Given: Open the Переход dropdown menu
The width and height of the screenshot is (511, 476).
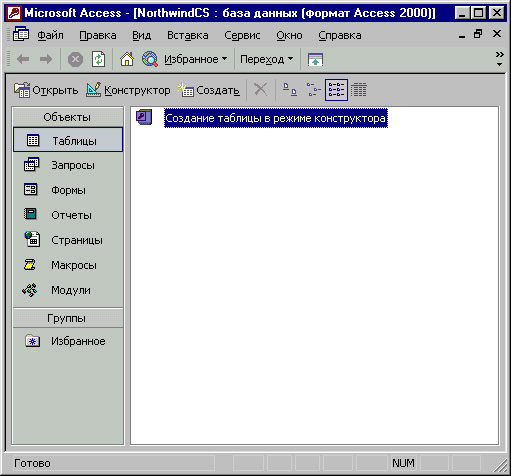Looking at the screenshot, I should [x=267, y=59].
